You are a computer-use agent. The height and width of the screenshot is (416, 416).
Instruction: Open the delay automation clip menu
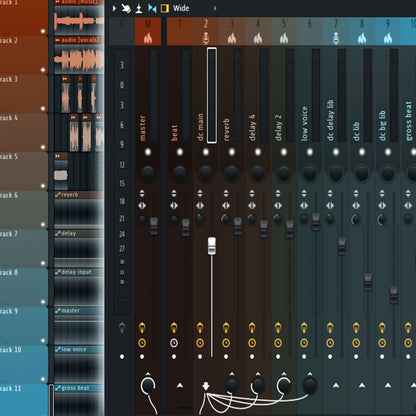tap(58, 234)
